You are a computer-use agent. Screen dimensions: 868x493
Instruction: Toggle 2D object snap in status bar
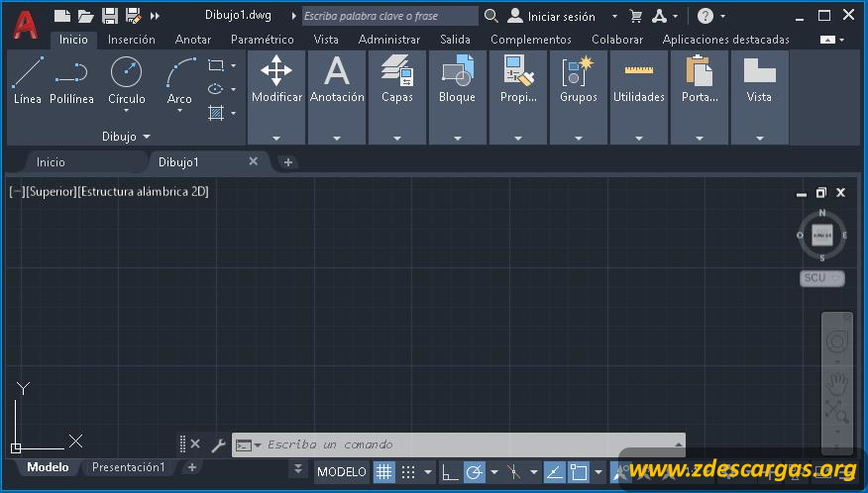(579, 472)
